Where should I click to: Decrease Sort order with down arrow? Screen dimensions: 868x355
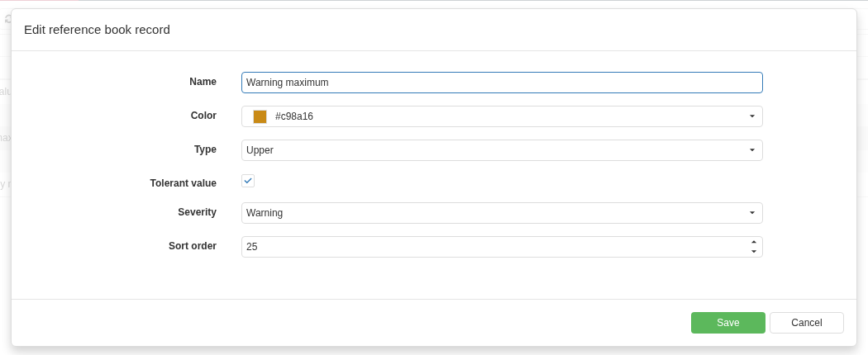[x=753, y=252]
